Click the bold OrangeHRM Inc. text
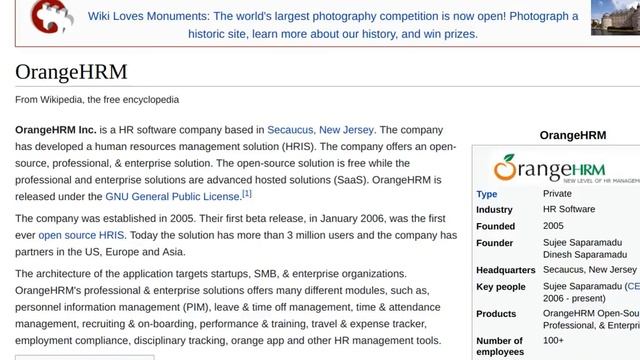 coord(56,130)
